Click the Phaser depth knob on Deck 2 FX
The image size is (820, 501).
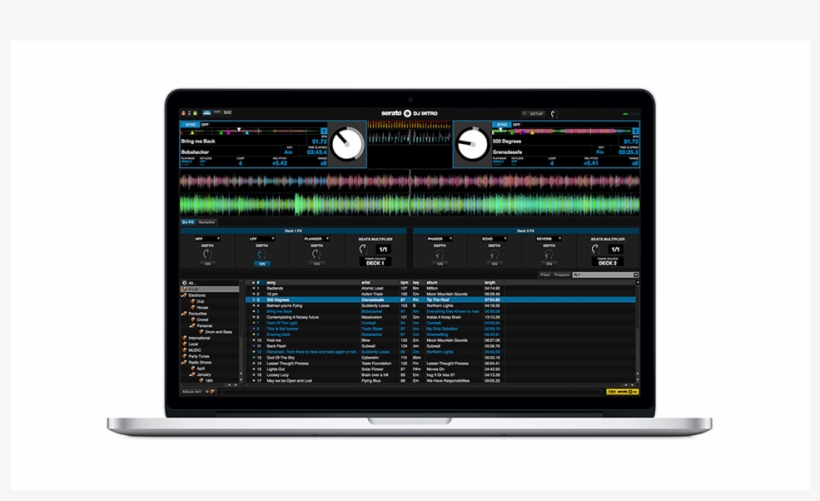point(440,254)
